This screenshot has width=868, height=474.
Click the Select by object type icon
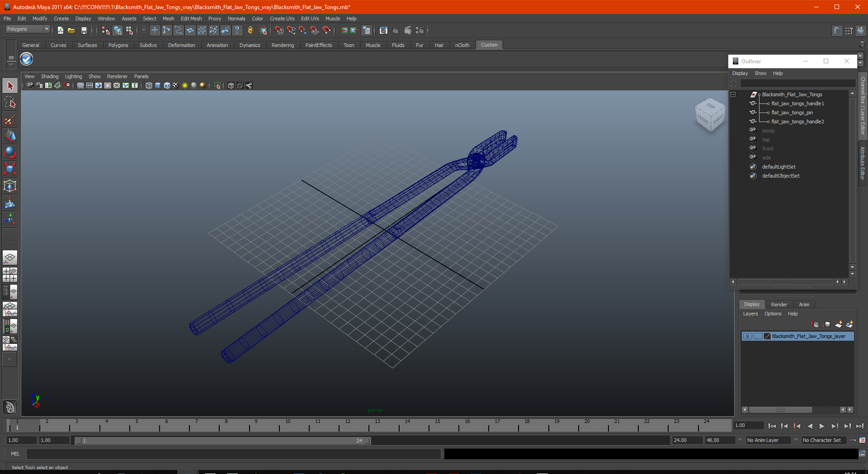118,30
